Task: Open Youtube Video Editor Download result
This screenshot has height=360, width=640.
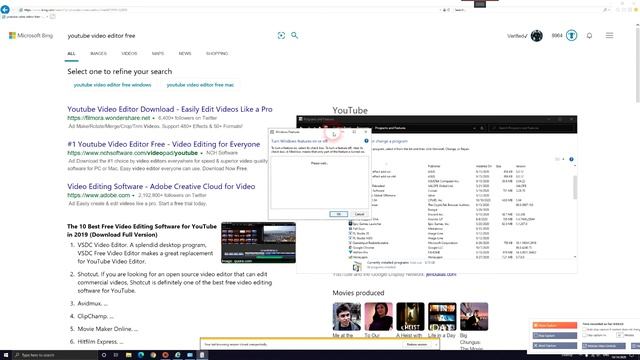Action: [x=170, y=109]
